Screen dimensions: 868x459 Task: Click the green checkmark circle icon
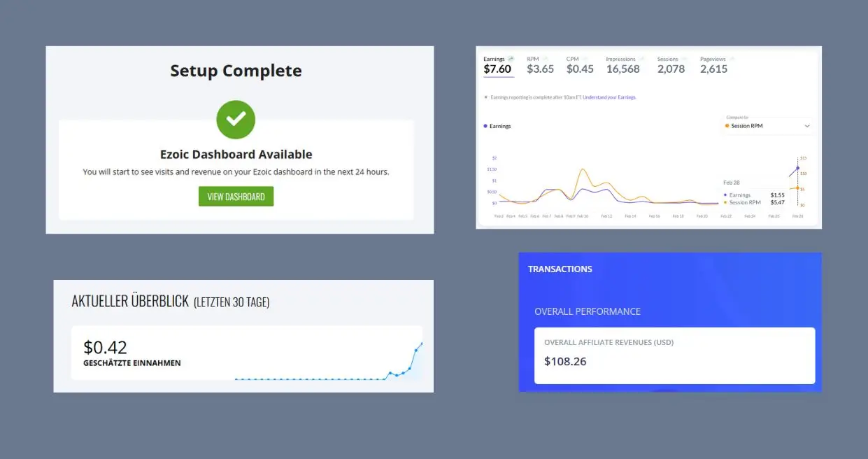tap(236, 120)
